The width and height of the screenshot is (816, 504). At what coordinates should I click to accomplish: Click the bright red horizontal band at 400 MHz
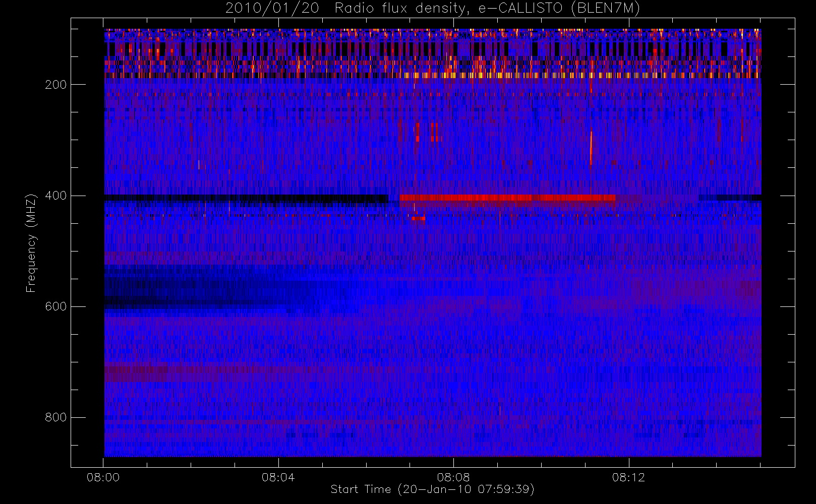tap(507, 198)
